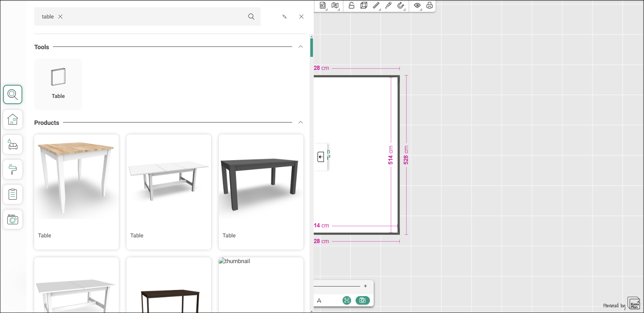Click the 528 cm dimension label

[406, 155]
